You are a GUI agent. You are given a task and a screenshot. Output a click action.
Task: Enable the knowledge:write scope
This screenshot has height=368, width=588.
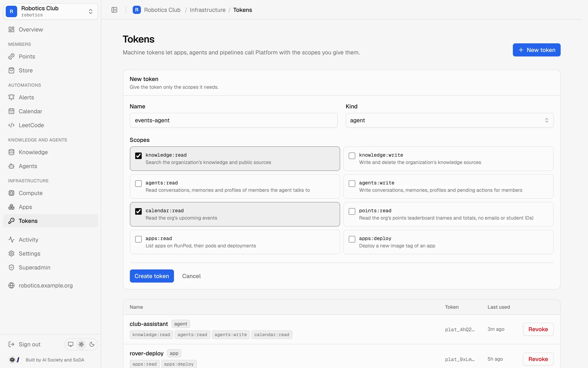coord(352,156)
